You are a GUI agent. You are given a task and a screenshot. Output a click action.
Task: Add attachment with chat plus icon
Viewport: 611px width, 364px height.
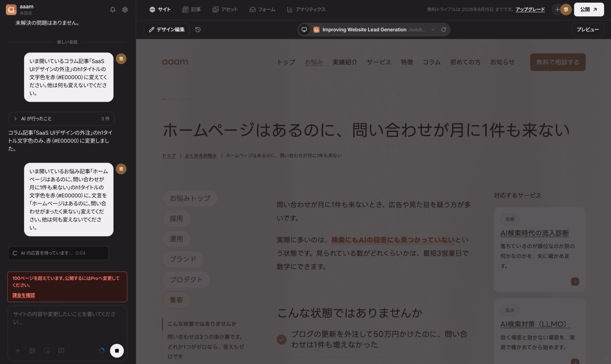point(18,351)
